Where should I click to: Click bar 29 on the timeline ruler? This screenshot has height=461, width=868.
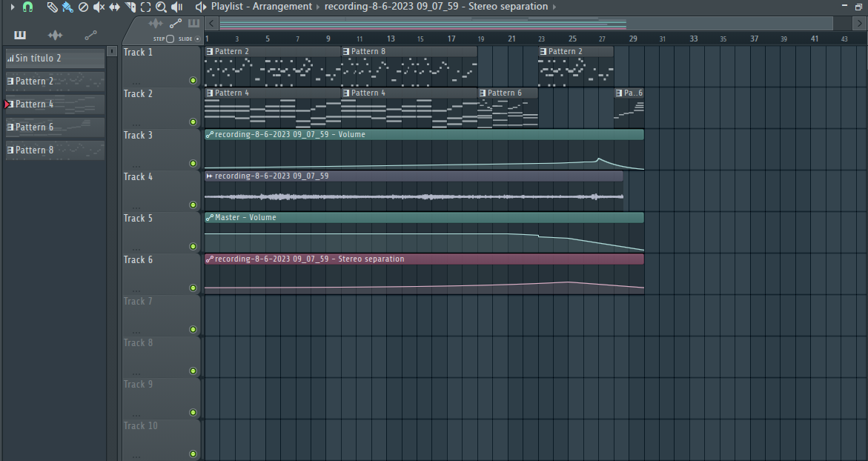tap(633, 39)
